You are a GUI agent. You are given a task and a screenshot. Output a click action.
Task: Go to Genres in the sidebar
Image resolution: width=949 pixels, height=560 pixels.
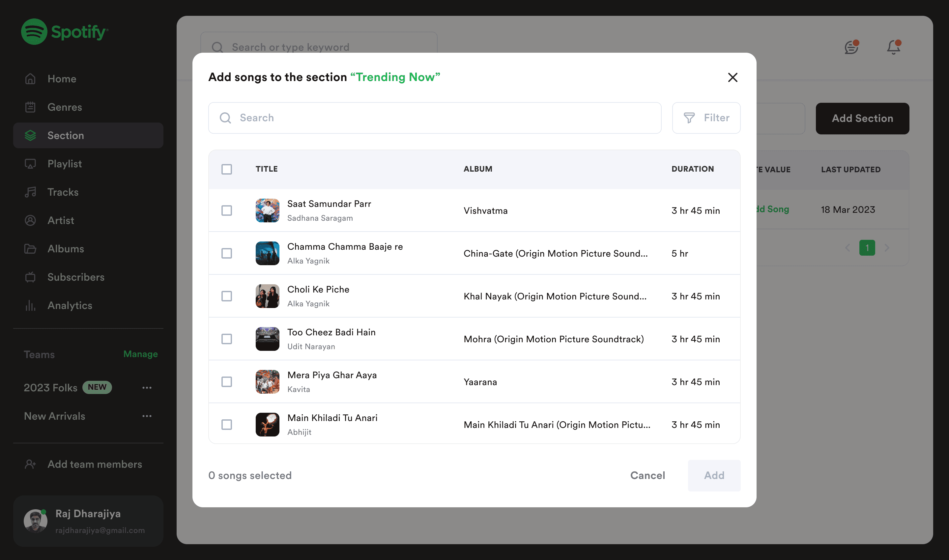tap(88, 107)
